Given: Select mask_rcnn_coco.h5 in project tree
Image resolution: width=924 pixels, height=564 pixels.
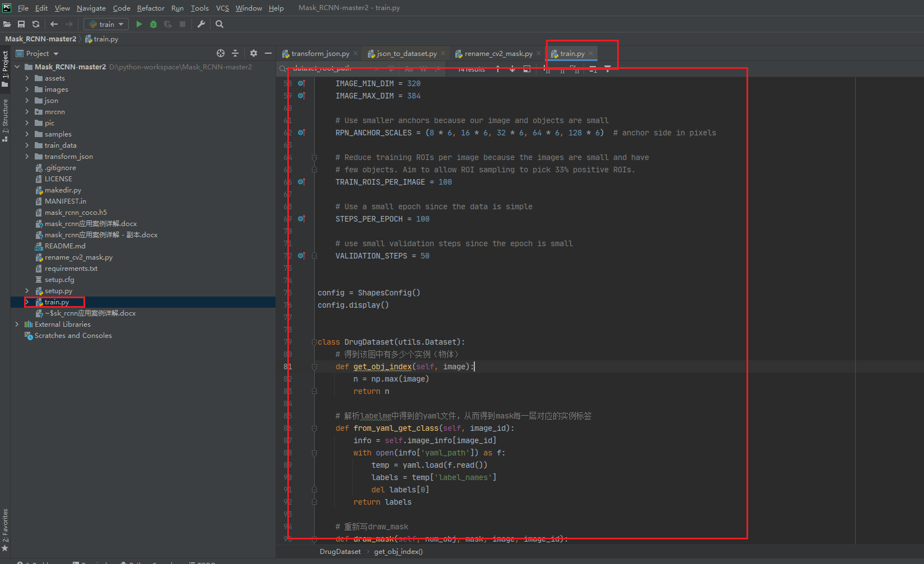Looking at the screenshot, I should pos(76,213).
